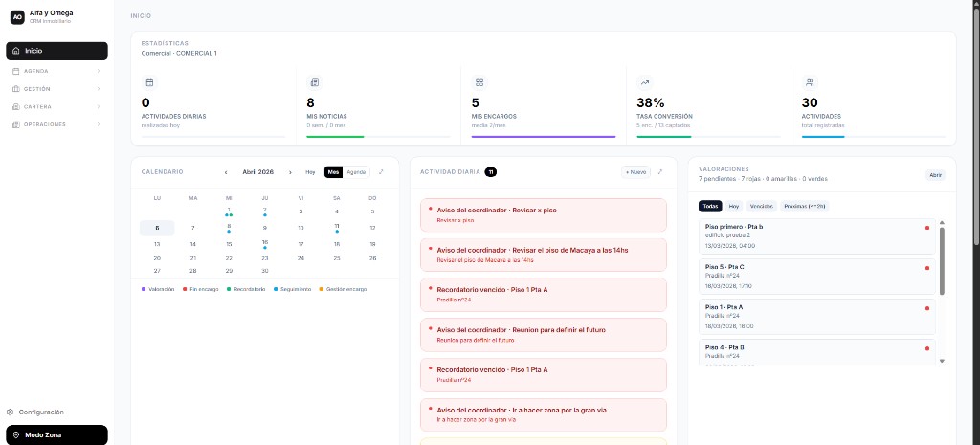Image resolution: width=980 pixels, height=445 pixels.
Task: Click the calendar icon above Actividades Diarias
Action: (149, 82)
